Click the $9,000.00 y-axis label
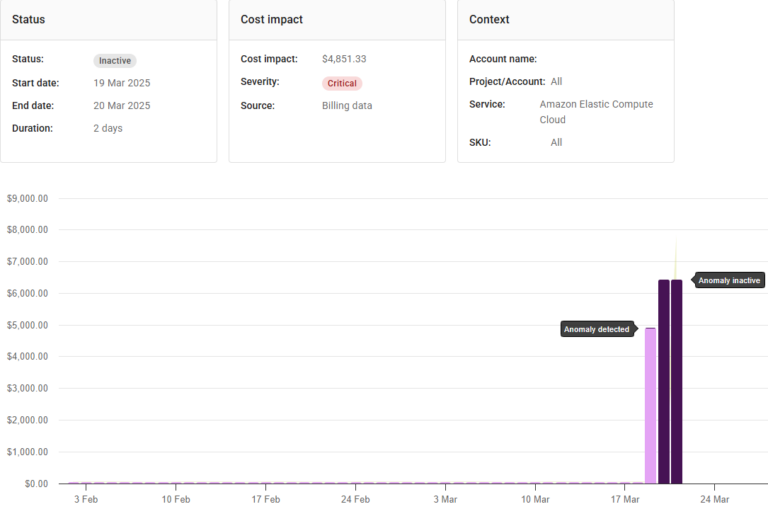 tap(28, 198)
